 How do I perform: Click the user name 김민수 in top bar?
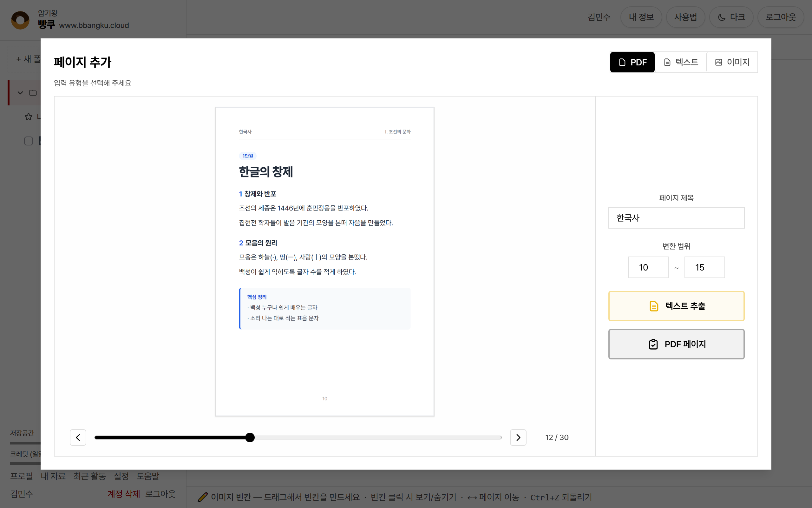[x=599, y=17]
